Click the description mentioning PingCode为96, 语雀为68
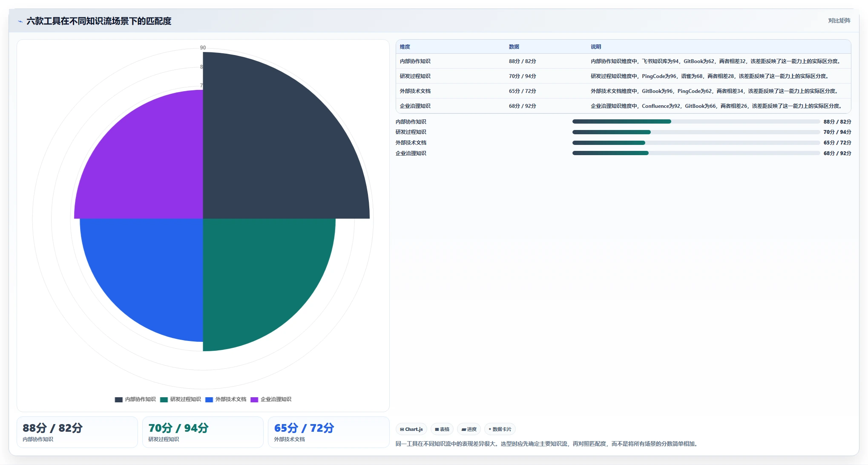The height and width of the screenshot is (465, 868). point(710,76)
